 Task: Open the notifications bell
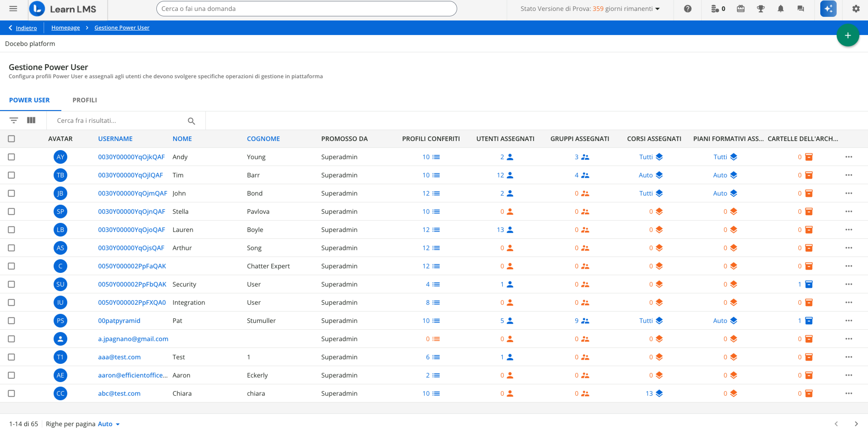coord(780,9)
